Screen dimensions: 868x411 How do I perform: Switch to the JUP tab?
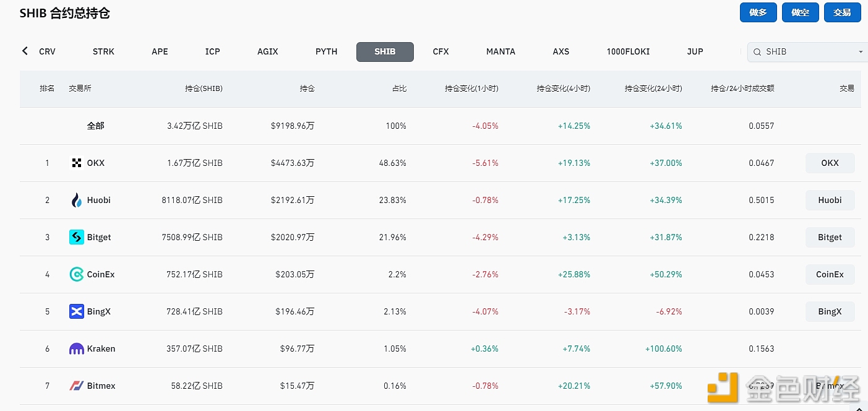[695, 52]
